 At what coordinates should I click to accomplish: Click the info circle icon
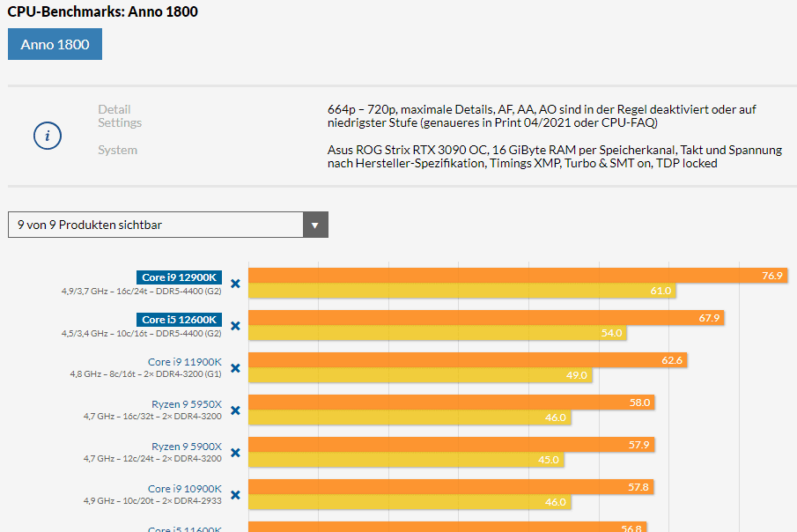(48, 137)
